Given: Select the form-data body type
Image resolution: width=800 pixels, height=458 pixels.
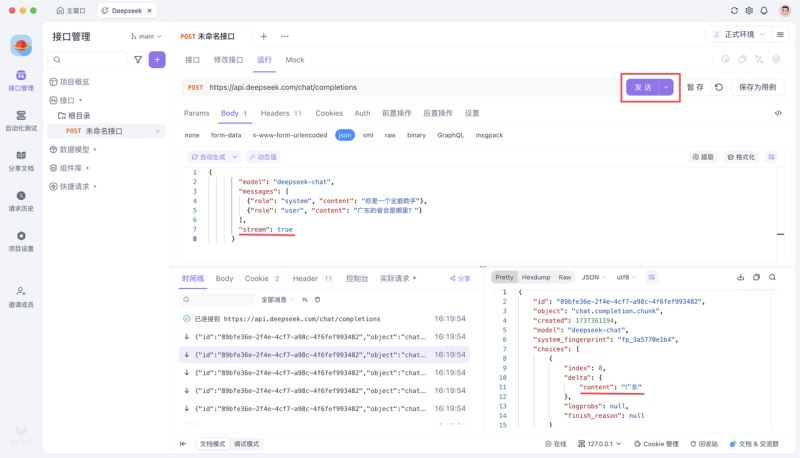Looking at the screenshot, I should pyautogui.click(x=226, y=135).
